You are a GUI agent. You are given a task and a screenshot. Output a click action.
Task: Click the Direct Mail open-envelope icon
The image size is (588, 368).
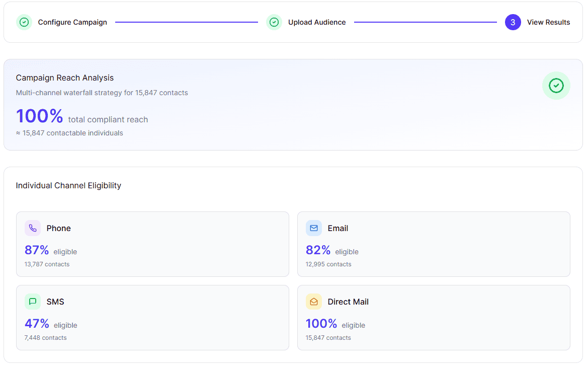point(314,302)
